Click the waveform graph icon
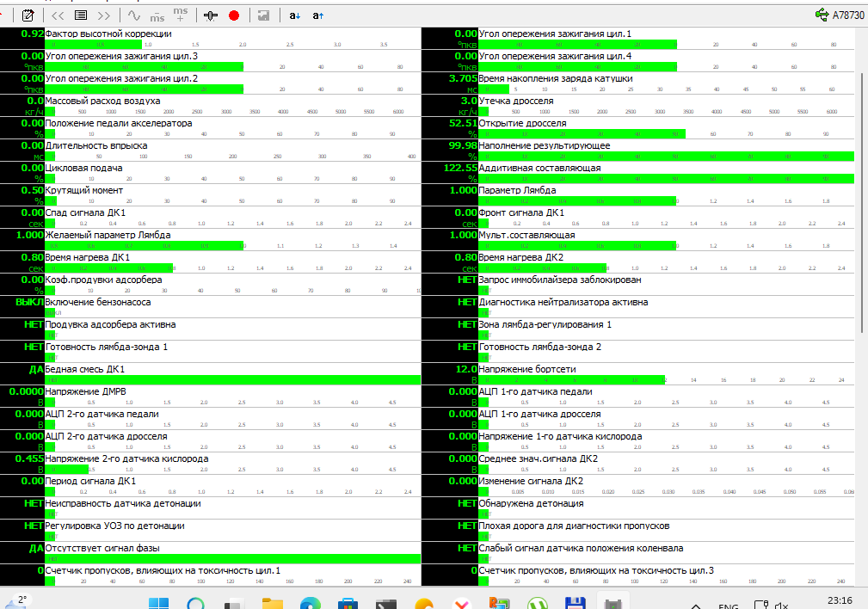Image resolution: width=868 pixels, height=609 pixels. (133, 15)
